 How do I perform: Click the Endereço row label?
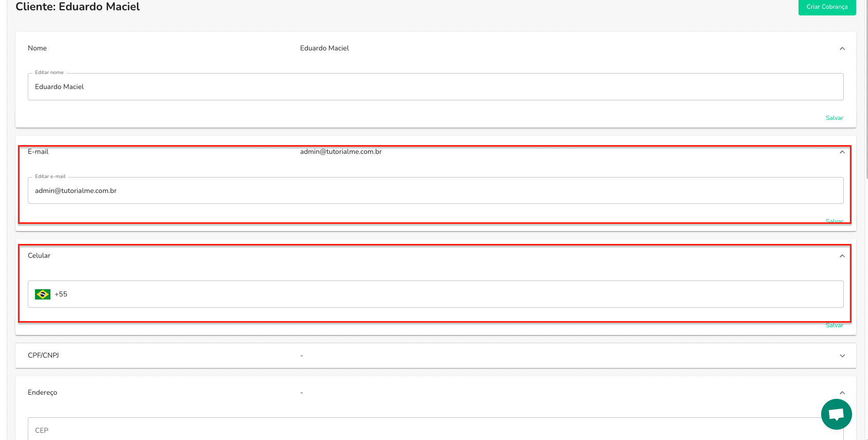point(42,393)
